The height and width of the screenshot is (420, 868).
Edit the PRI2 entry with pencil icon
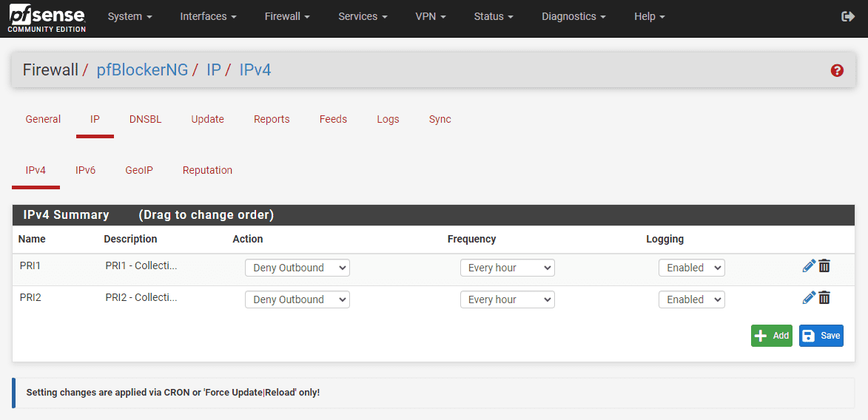(x=808, y=298)
